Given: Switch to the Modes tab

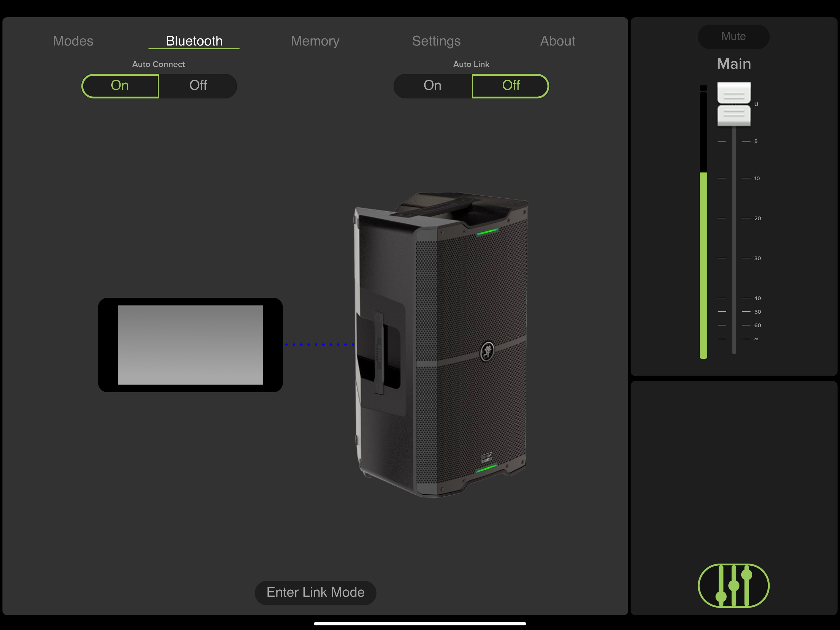Looking at the screenshot, I should 73,41.
